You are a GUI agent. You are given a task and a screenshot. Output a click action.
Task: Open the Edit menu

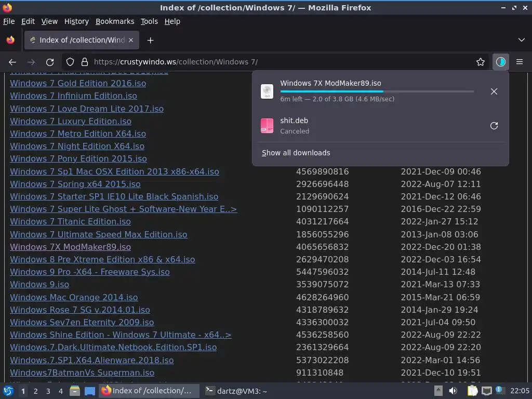[28, 21]
